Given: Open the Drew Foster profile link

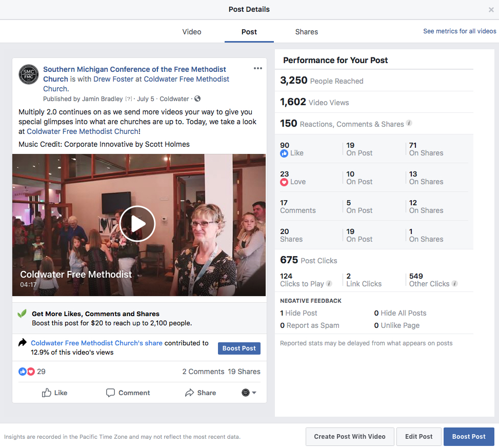Looking at the screenshot, I should 116,79.
